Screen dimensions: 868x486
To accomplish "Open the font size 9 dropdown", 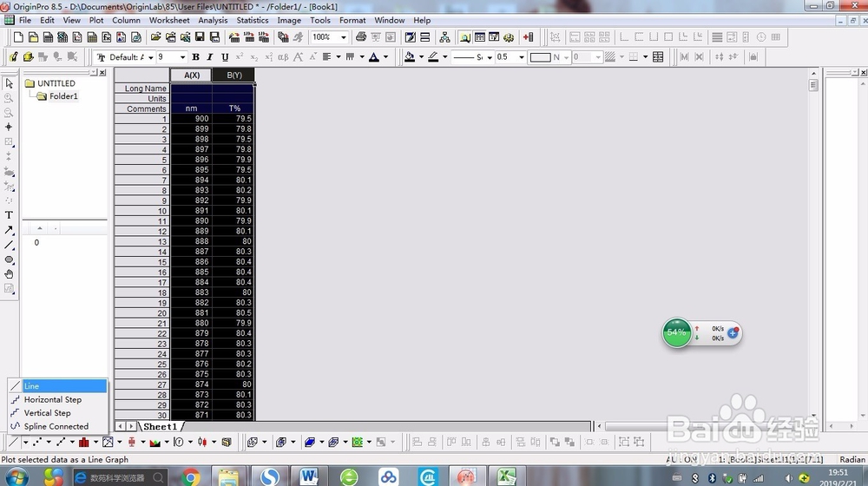I will click(182, 57).
